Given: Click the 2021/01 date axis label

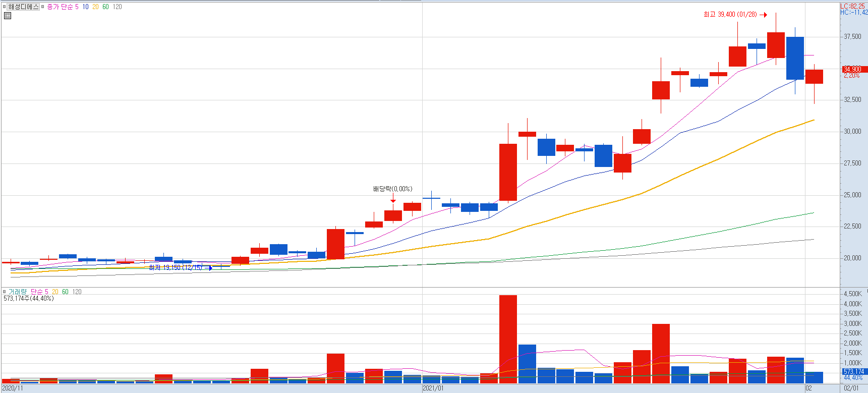Looking at the screenshot, I should 433,388.
